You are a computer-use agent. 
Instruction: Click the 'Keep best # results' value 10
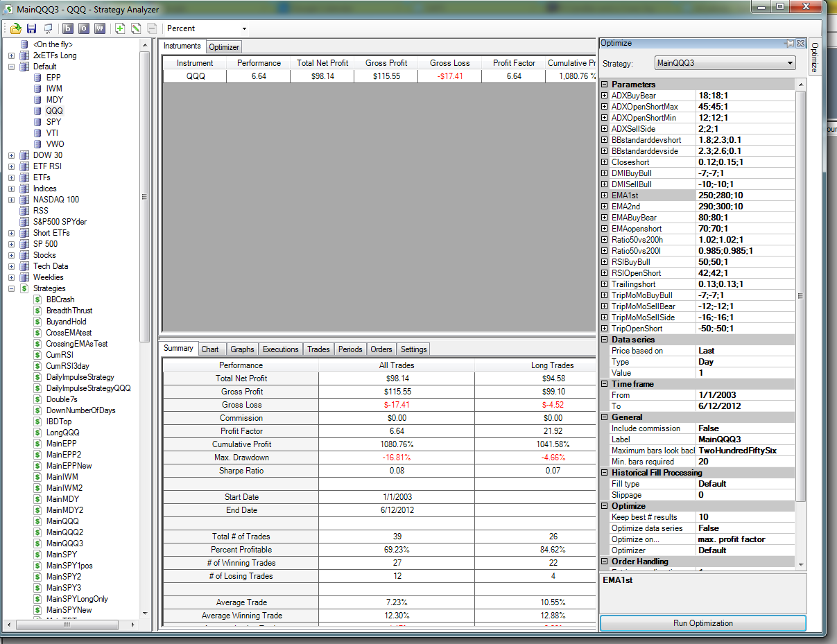coord(746,517)
